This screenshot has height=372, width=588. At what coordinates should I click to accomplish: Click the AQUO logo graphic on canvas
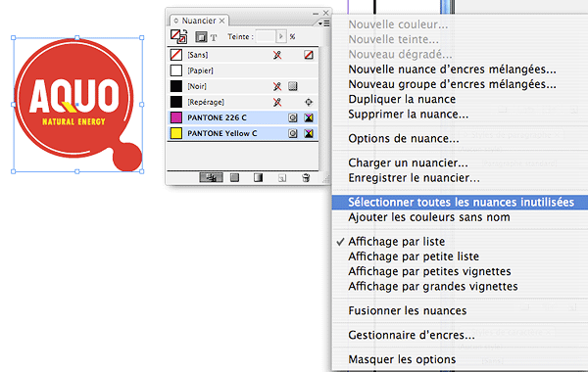click(x=77, y=105)
